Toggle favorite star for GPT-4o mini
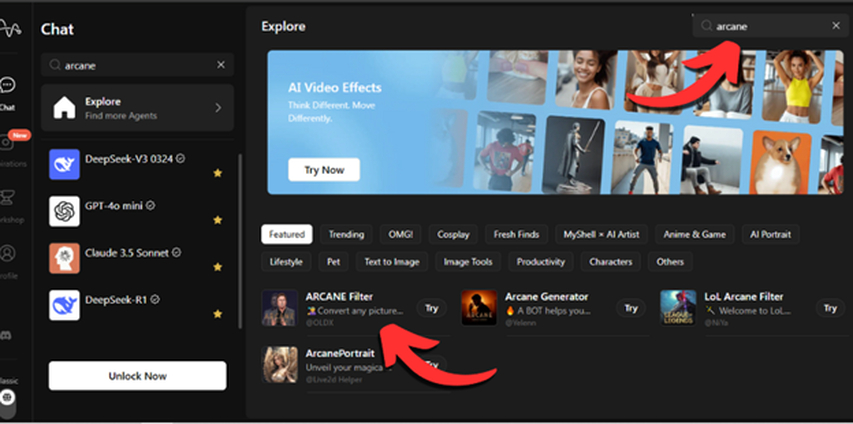The width and height of the screenshot is (853, 424). pos(218,220)
